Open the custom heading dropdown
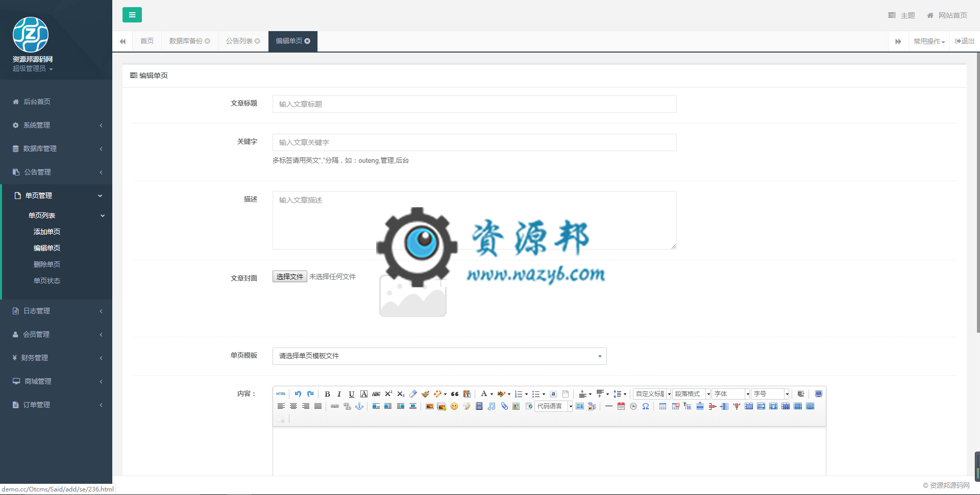Image resolution: width=980 pixels, height=495 pixels. 652,394
